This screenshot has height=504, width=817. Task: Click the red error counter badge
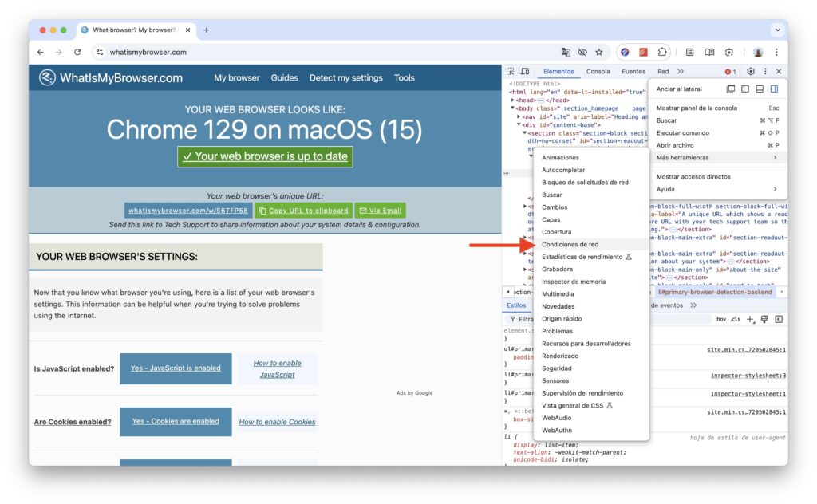click(x=731, y=71)
